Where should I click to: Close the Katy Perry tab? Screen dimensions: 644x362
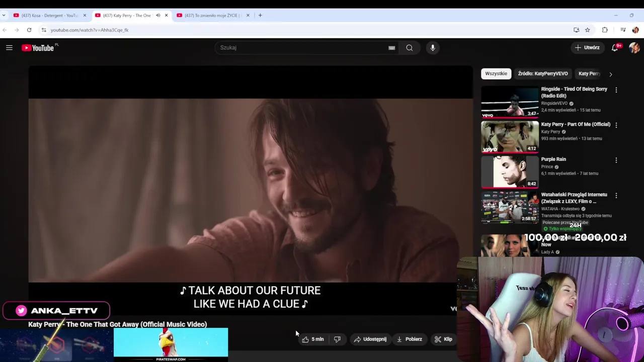point(166,16)
